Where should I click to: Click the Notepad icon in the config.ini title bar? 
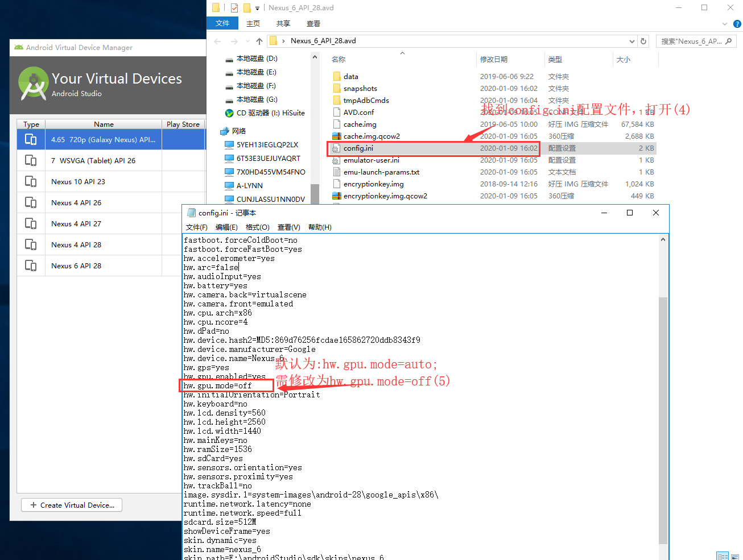click(191, 213)
